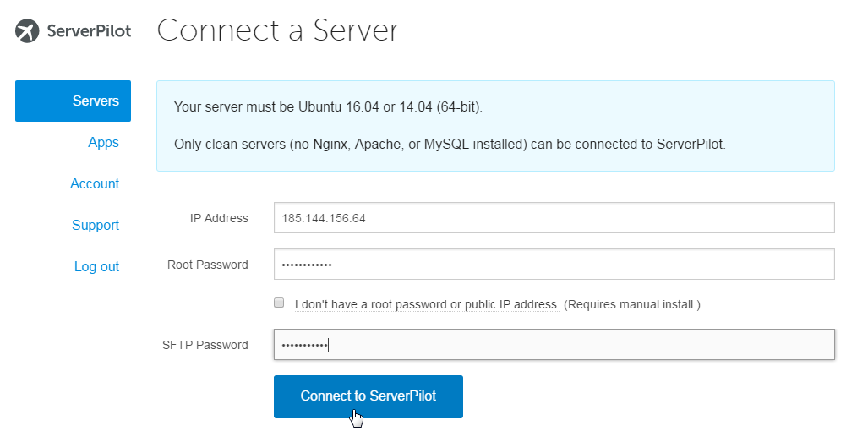Click the Root Password field label
This screenshot has height=442, width=868.
[x=208, y=265]
